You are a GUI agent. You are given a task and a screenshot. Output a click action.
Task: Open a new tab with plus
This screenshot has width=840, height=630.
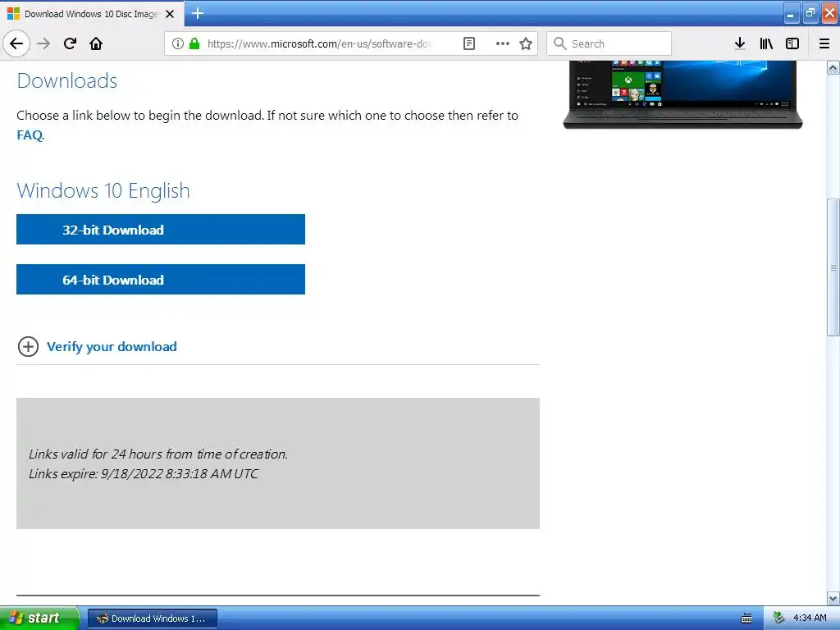click(198, 13)
